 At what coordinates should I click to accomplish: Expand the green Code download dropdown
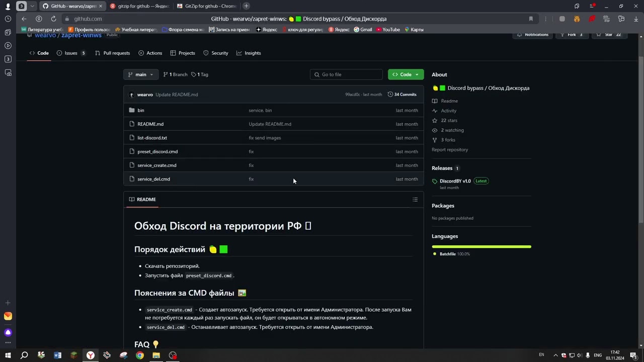pos(406,74)
